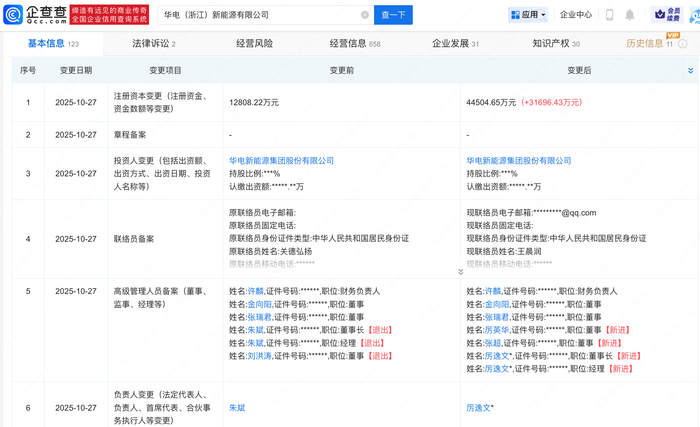Open 华电新能源集团股份有限公司 link in 变更前 column
The width and height of the screenshot is (700, 427).
[281, 161]
